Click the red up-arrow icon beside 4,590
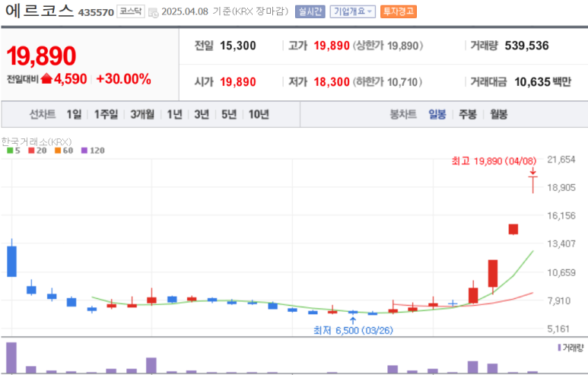 click(46, 79)
